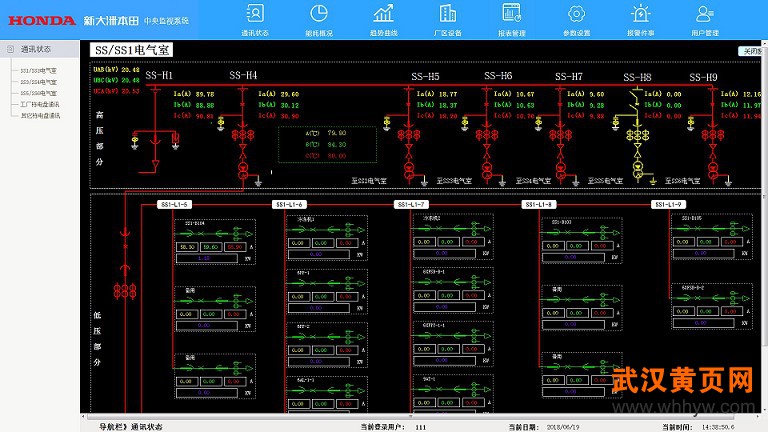The width and height of the screenshot is (768, 432).
Task: Click the A(℃) 79.90 temperature reading
Action: click(x=326, y=133)
